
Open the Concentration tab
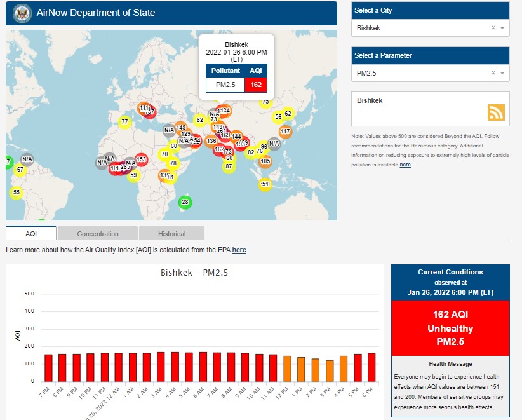point(98,234)
